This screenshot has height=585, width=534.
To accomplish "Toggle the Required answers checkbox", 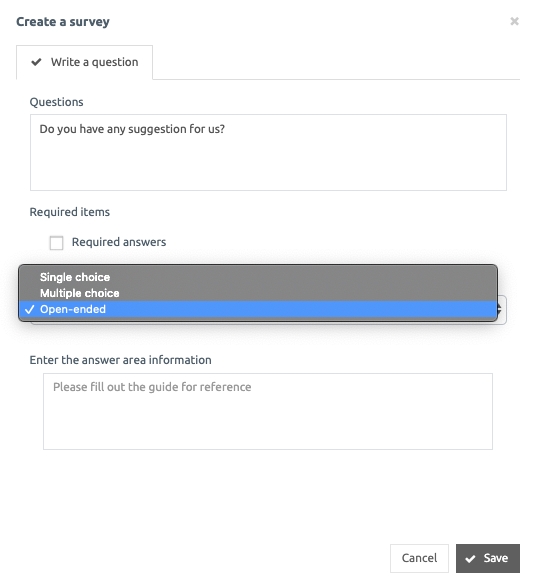I will pyautogui.click(x=56, y=243).
